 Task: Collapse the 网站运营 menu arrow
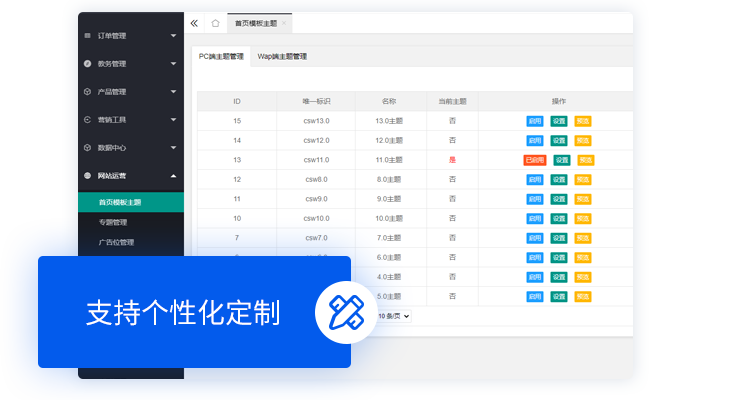tap(173, 176)
